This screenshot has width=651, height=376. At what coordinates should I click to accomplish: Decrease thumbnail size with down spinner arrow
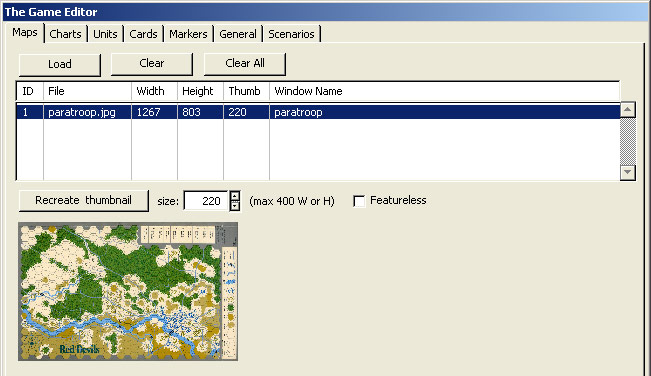click(x=235, y=206)
